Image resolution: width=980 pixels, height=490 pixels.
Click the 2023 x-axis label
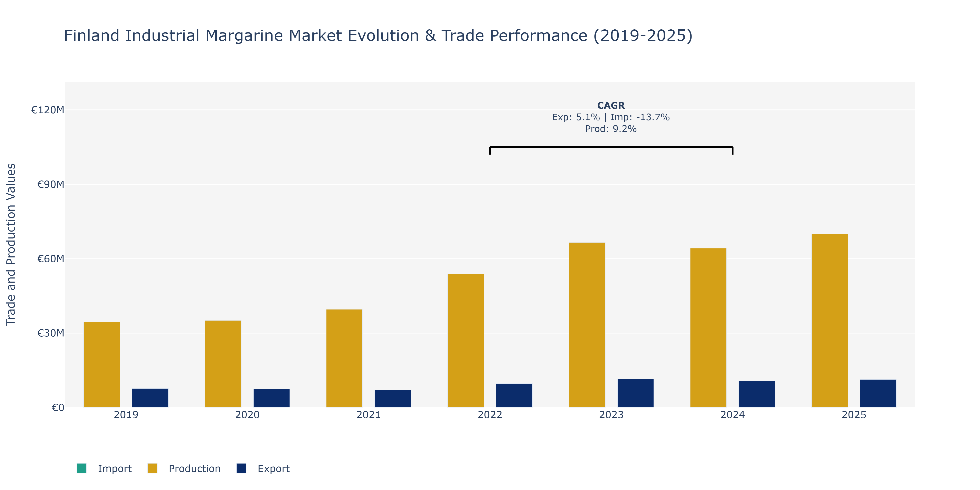tap(611, 415)
